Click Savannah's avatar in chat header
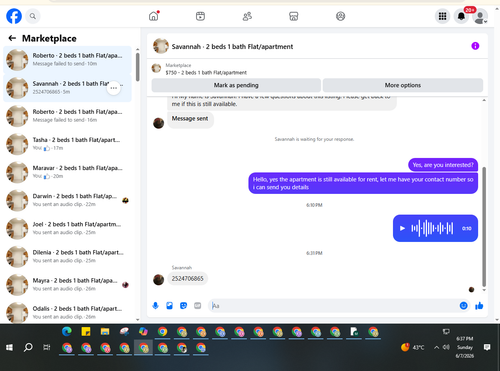The height and width of the screenshot is (371, 500). 161,46
